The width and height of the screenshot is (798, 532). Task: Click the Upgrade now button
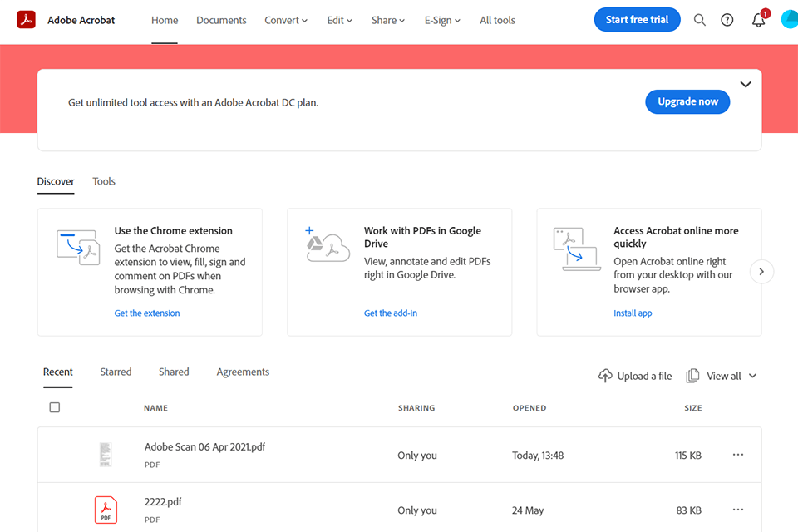pos(687,101)
